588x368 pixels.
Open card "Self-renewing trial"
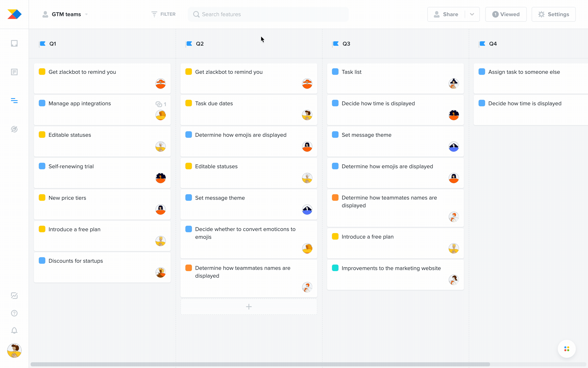pyautogui.click(x=102, y=173)
